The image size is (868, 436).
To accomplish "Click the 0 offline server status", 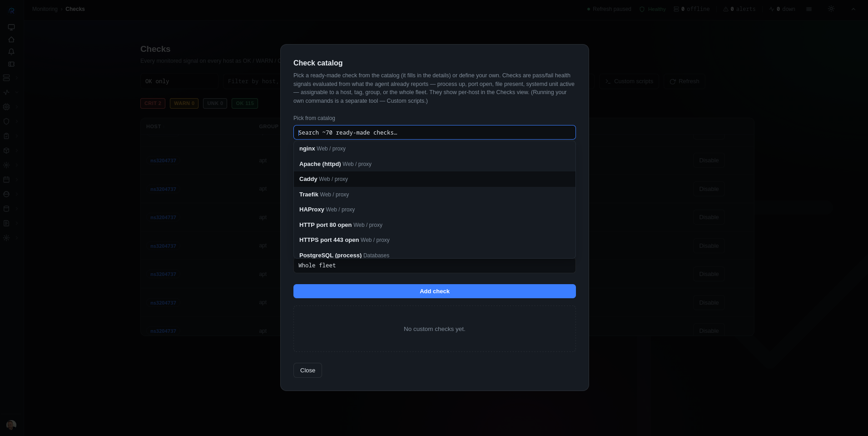I will pos(691,9).
